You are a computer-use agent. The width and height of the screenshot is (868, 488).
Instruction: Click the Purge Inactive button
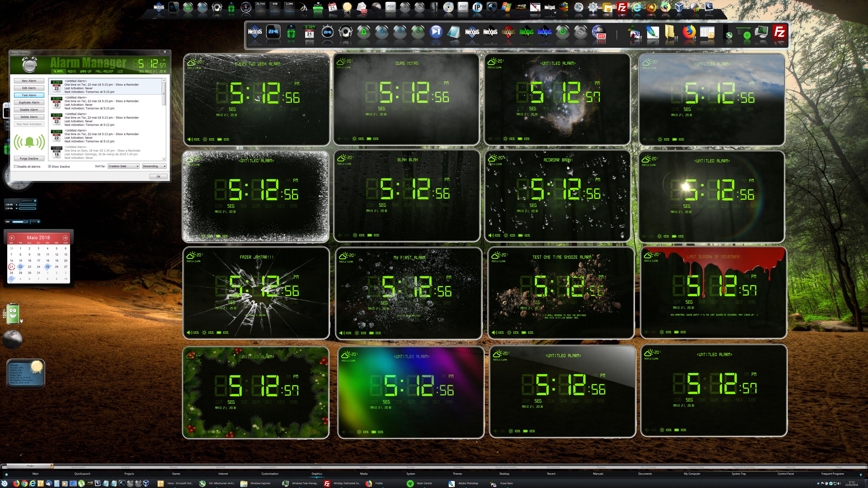pyautogui.click(x=29, y=158)
